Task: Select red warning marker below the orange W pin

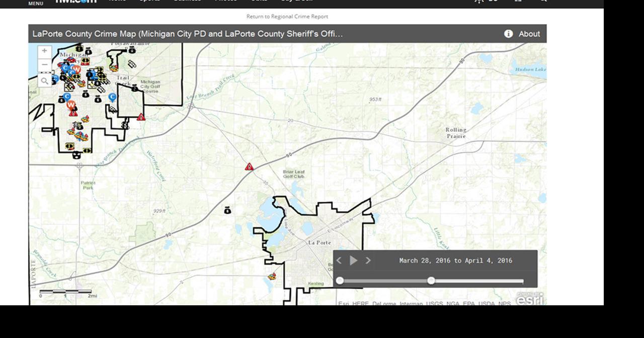Action: [x=73, y=113]
